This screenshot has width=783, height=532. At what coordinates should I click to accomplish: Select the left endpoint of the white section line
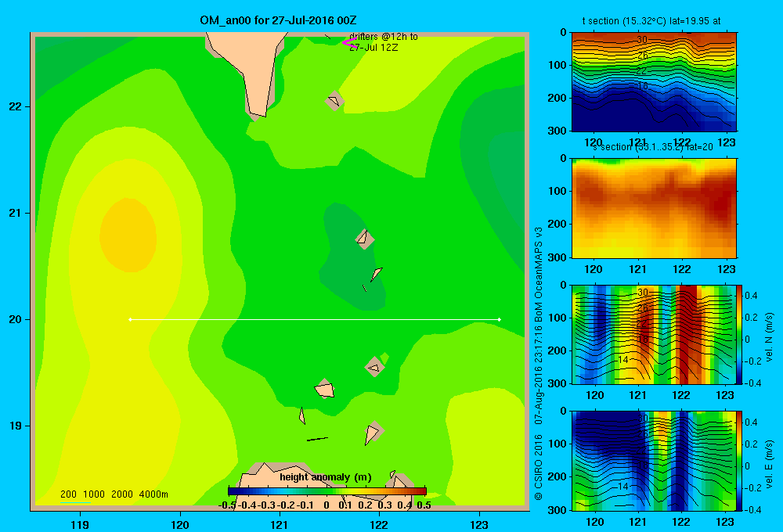(130, 319)
